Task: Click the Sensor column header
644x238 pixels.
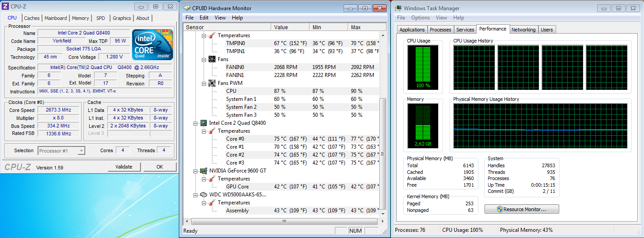Action: coord(227,27)
